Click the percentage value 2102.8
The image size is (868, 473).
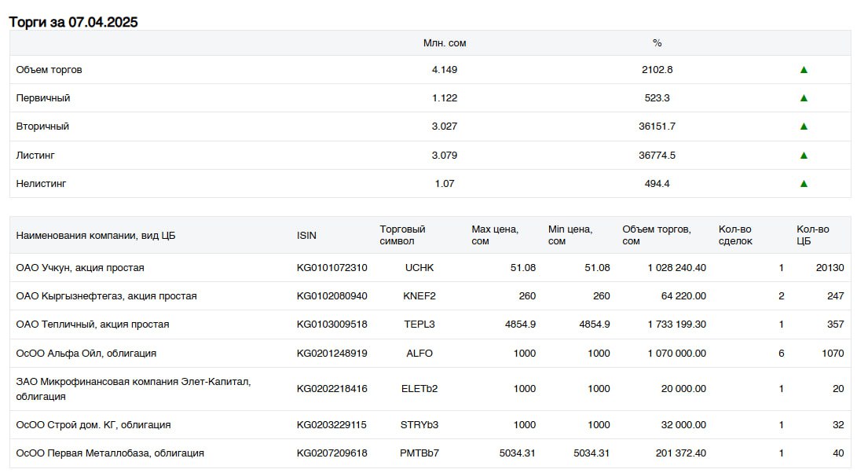pyautogui.click(x=657, y=70)
